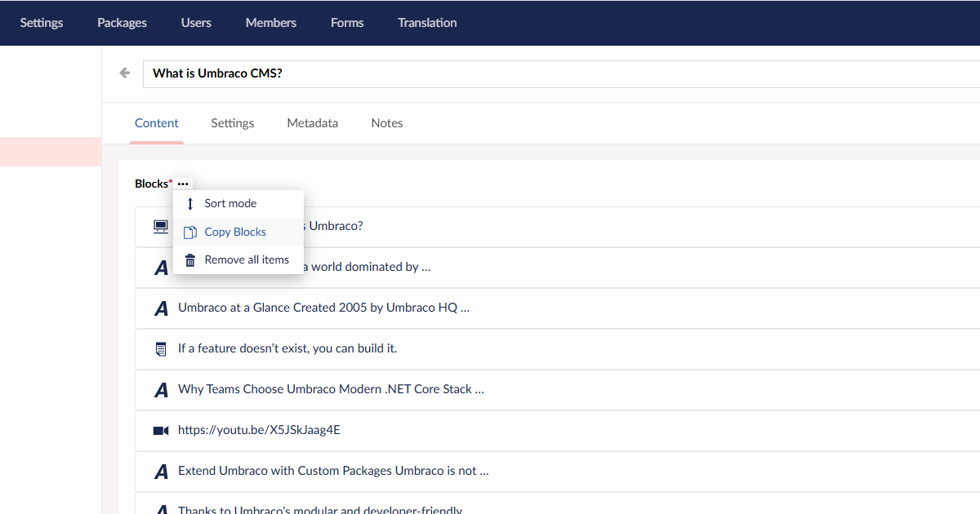Click the sort arrows icon next to Sort mode
This screenshot has width=980, height=514.
(x=189, y=203)
